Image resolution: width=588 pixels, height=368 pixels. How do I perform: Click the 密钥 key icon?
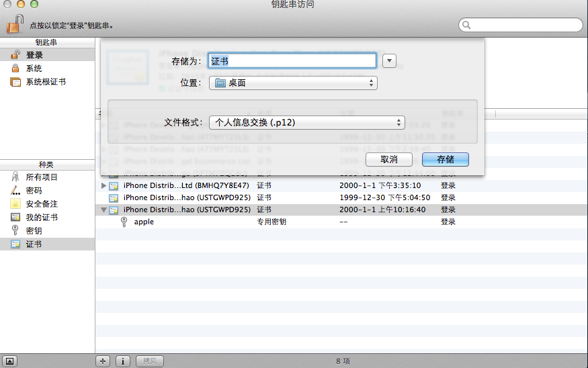(x=15, y=230)
